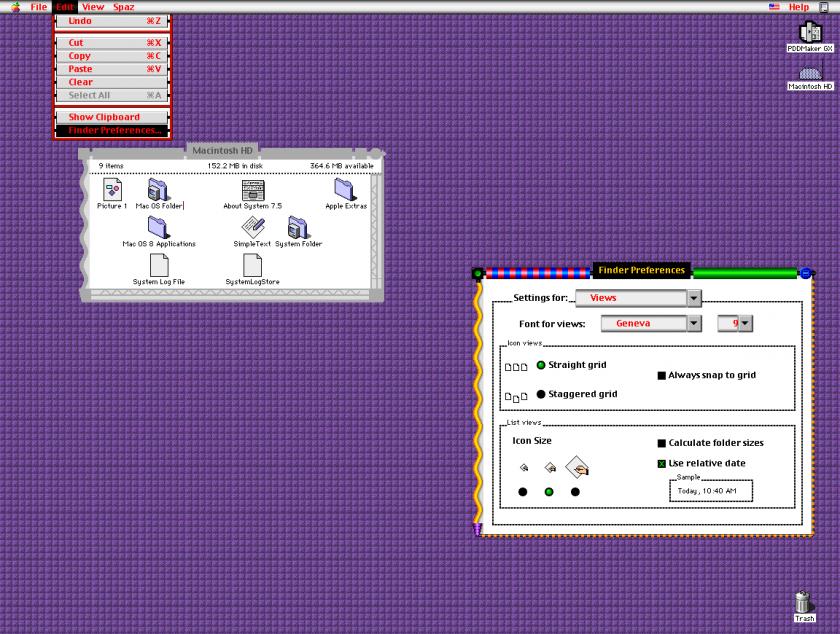Image resolution: width=840 pixels, height=634 pixels.
Task: Choose Show Clipboard from the Edit menu
Action: 112,117
